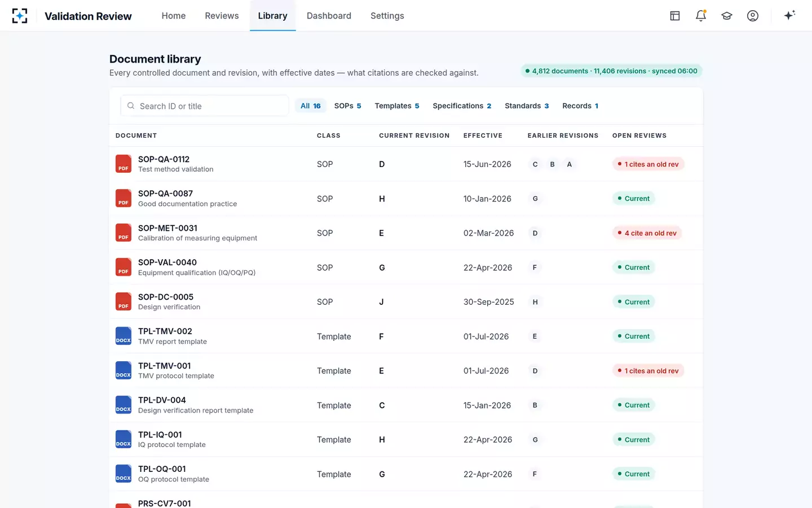This screenshot has width=812, height=508.
Task: Open the user account icon
Action: coord(753,16)
